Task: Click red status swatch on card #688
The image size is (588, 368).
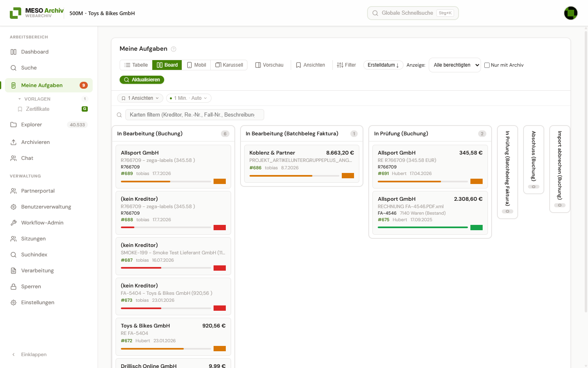Action: tap(220, 227)
